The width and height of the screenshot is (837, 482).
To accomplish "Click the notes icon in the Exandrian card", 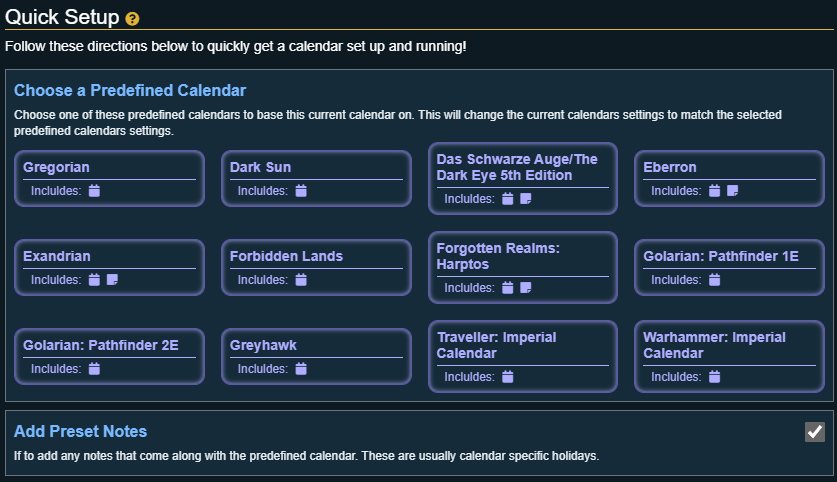I will [112, 280].
